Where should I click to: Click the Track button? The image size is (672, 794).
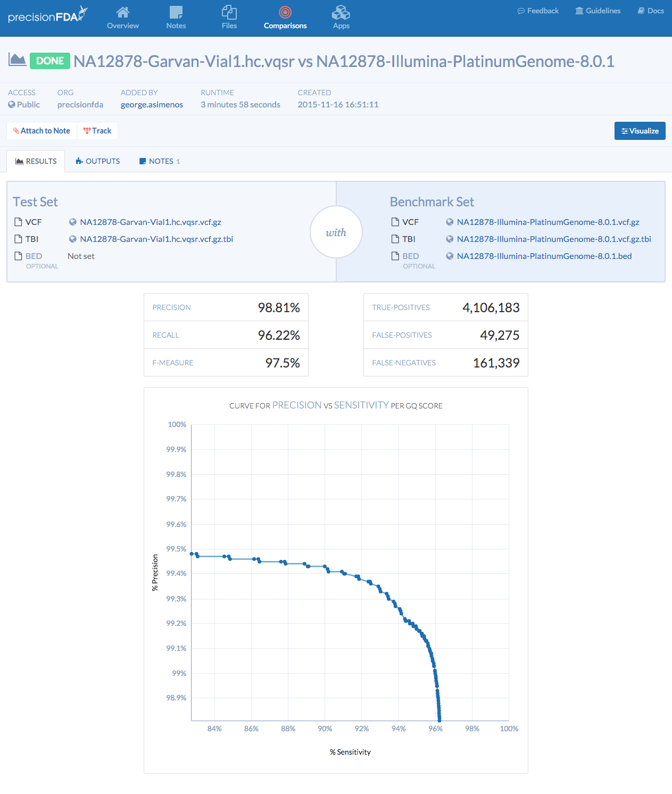(97, 131)
